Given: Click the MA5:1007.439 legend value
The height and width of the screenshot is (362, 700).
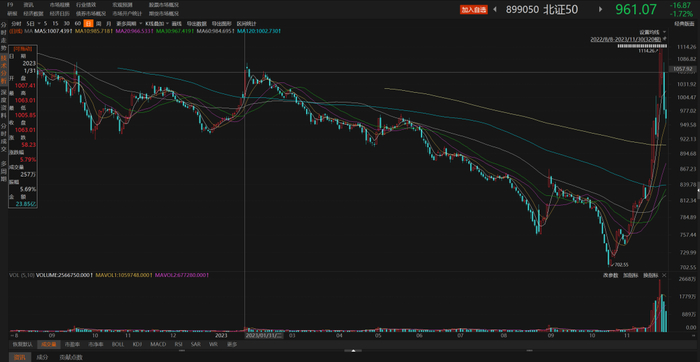Looking at the screenshot, I should click(54, 31).
